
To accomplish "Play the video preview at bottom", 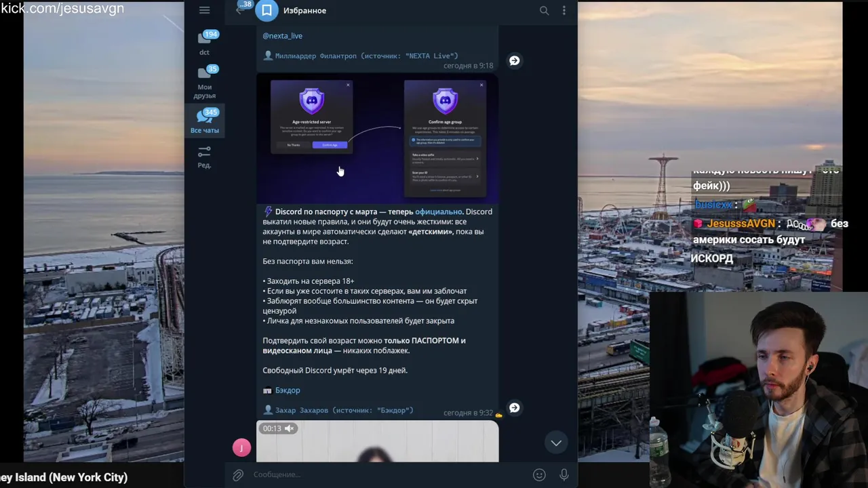I will pyautogui.click(x=377, y=442).
